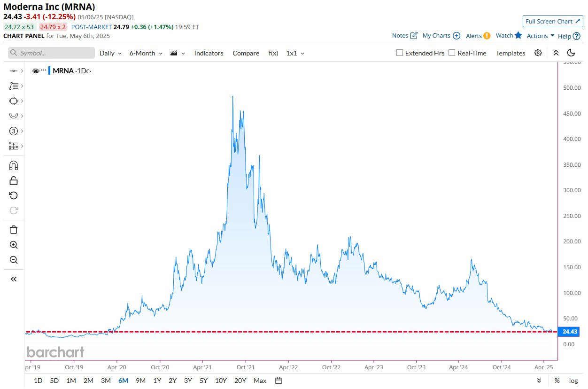Toggle the lock drawings padlock
Screen dimensions: 588x389
(x=14, y=180)
